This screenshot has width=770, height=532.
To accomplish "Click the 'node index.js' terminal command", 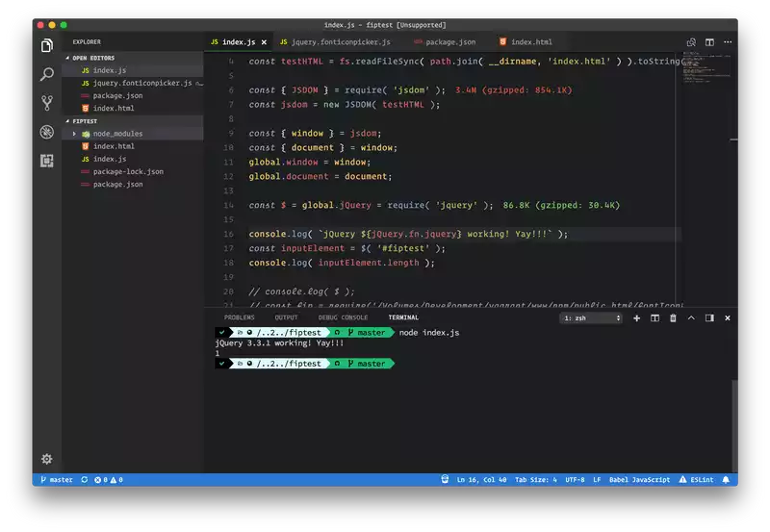I will [429, 333].
